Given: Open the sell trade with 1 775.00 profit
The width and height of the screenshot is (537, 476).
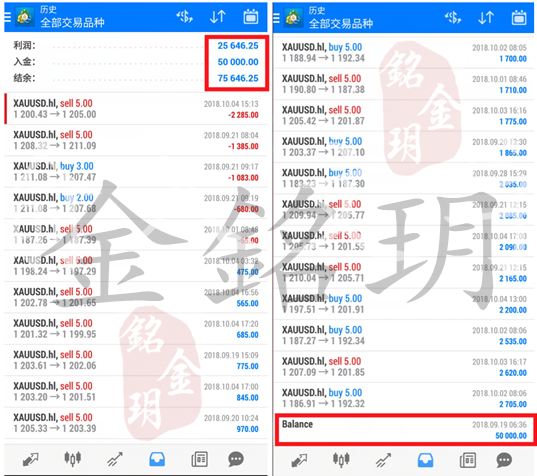Looking at the screenshot, I should pyautogui.click(x=404, y=116).
